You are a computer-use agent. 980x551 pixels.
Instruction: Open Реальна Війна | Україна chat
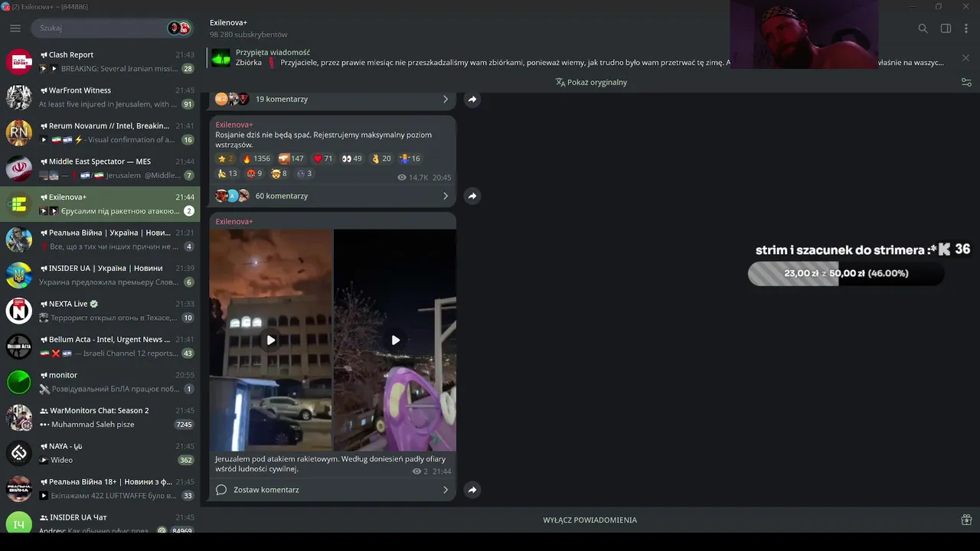pyautogui.click(x=100, y=240)
